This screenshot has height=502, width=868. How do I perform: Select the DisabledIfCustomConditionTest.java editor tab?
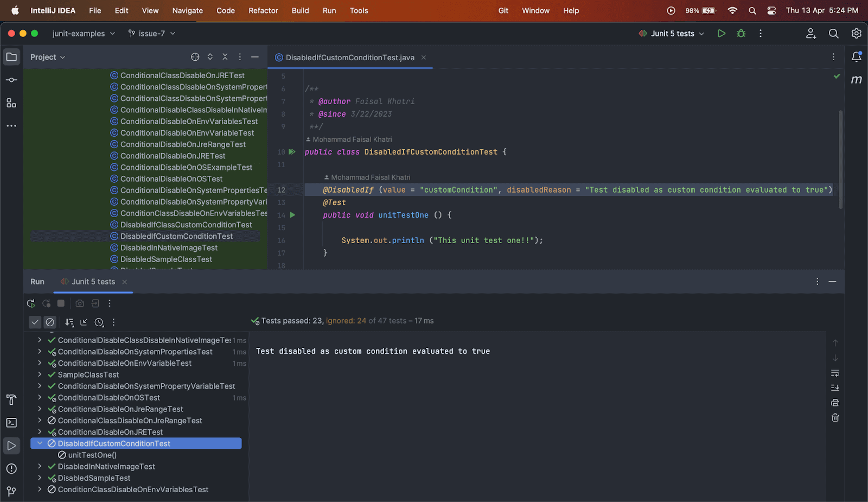[x=349, y=58]
